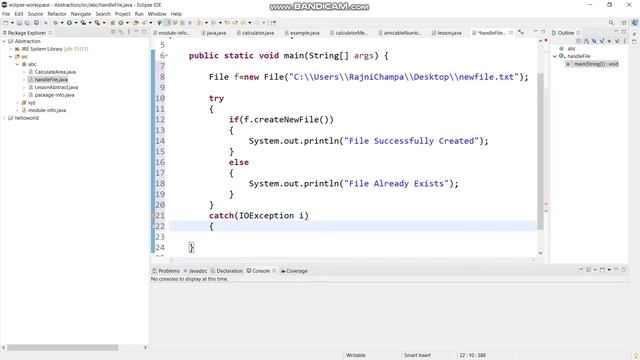The width and height of the screenshot is (640, 360).
Task: Maximize the editor area
Action: point(543,32)
